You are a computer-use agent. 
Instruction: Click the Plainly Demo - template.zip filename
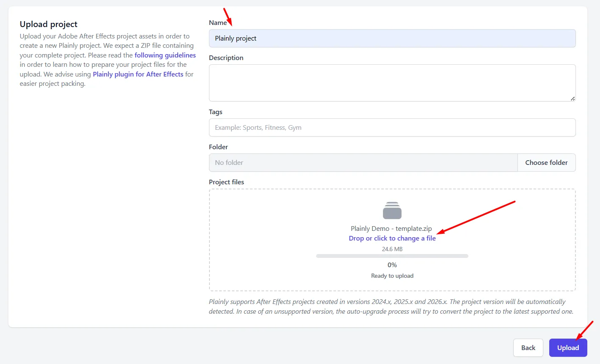pyautogui.click(x=391, y=228)
